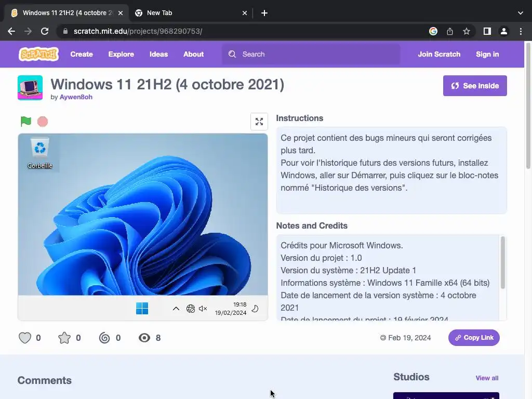Click the muted speaker icon in project taskbar
Image resolution: width=532 pixels, height=399 pixels.
[x=203, y=309]
